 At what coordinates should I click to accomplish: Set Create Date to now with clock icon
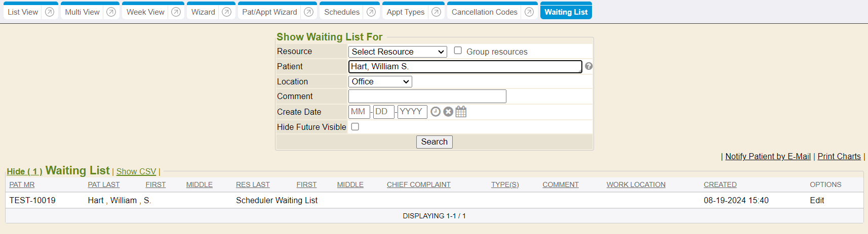(436, 112)
